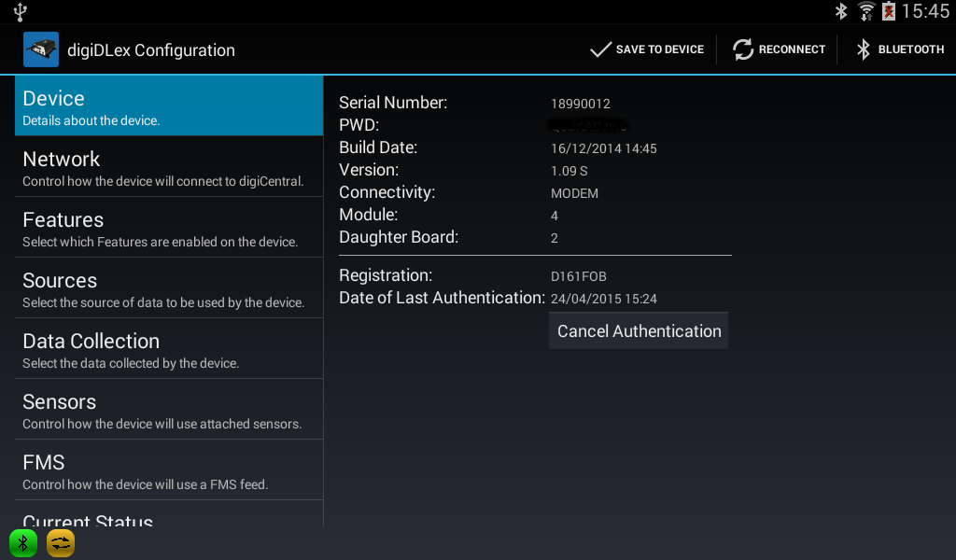Go to Data Collection section
This screenshot has width=956, height=560.
(169, 348)
